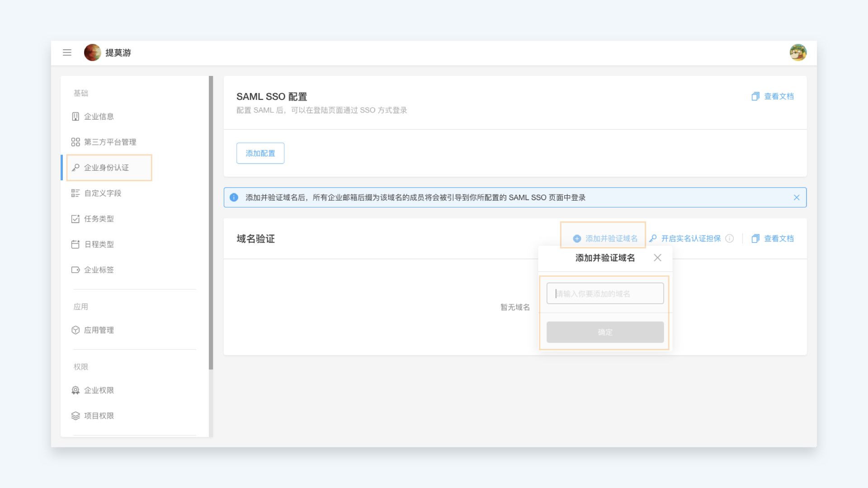The width and height of the screenshot is (868, 488).
Task: Click the 确定 button in popup
Action: coord(605,332)
